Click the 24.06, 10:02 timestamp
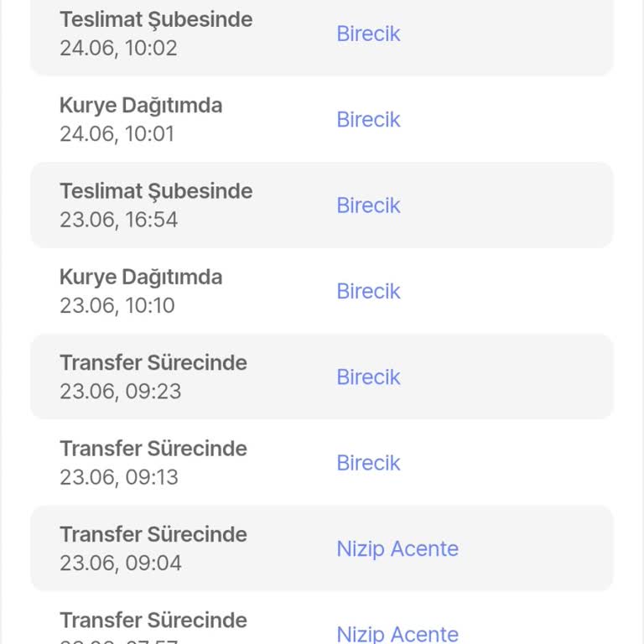The image size is (644, 644). 118,48
